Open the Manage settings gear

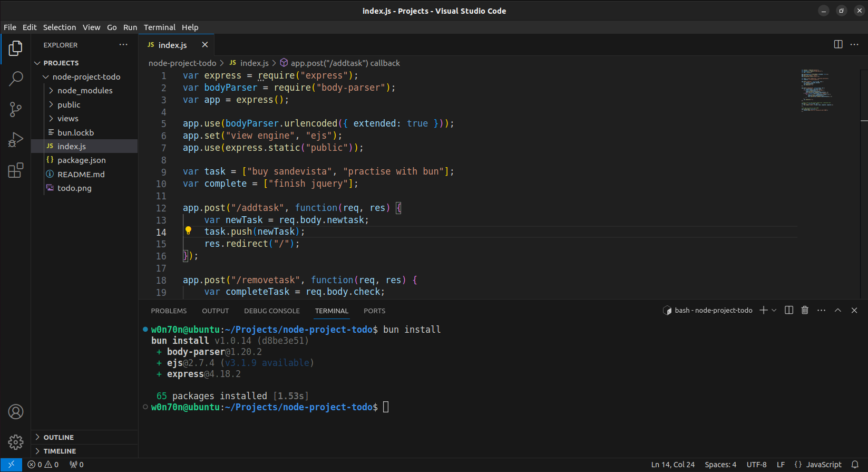[x=16, y=442]
